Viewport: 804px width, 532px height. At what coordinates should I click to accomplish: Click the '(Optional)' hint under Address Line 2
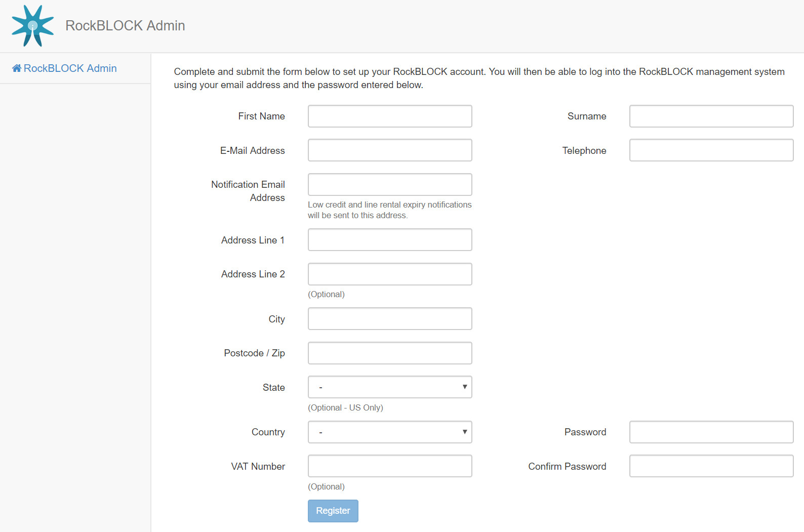(x=326, y=294)
